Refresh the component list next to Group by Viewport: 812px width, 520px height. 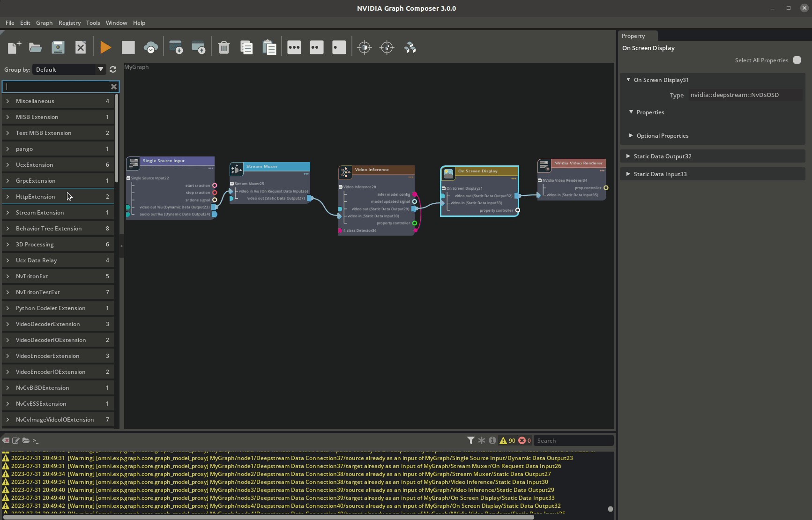[113, 69]
